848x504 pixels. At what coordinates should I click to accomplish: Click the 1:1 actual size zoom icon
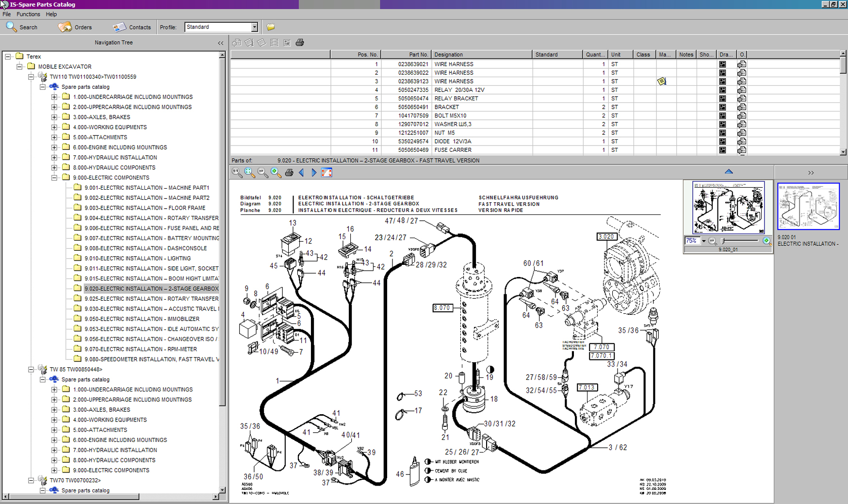(237, 172)
